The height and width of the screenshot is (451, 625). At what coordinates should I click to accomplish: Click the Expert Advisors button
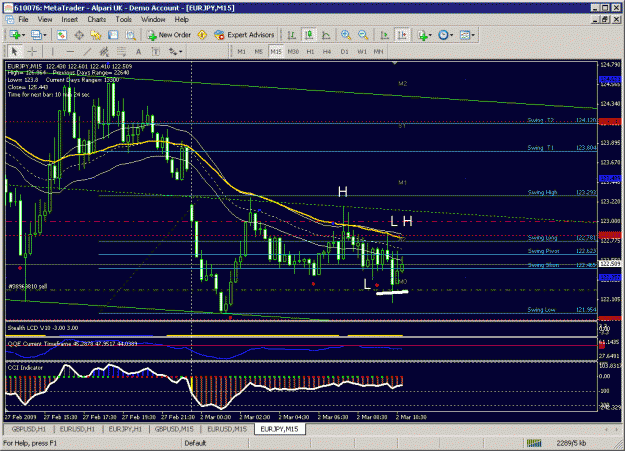tap(244, 35)
